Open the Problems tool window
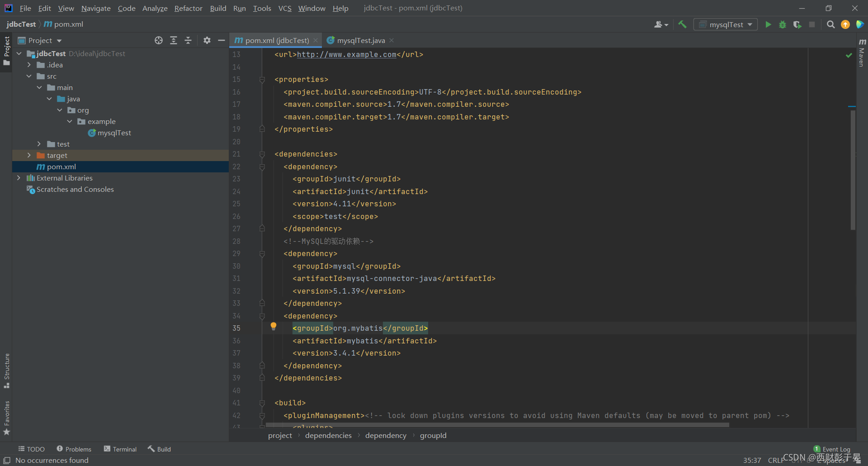This screenshot has height=466, width=868. [74, 449]
